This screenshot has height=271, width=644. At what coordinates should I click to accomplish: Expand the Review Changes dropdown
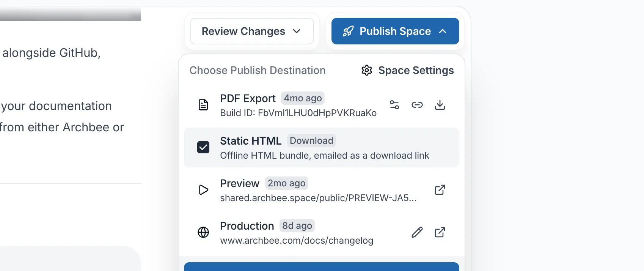click(252, 31)
